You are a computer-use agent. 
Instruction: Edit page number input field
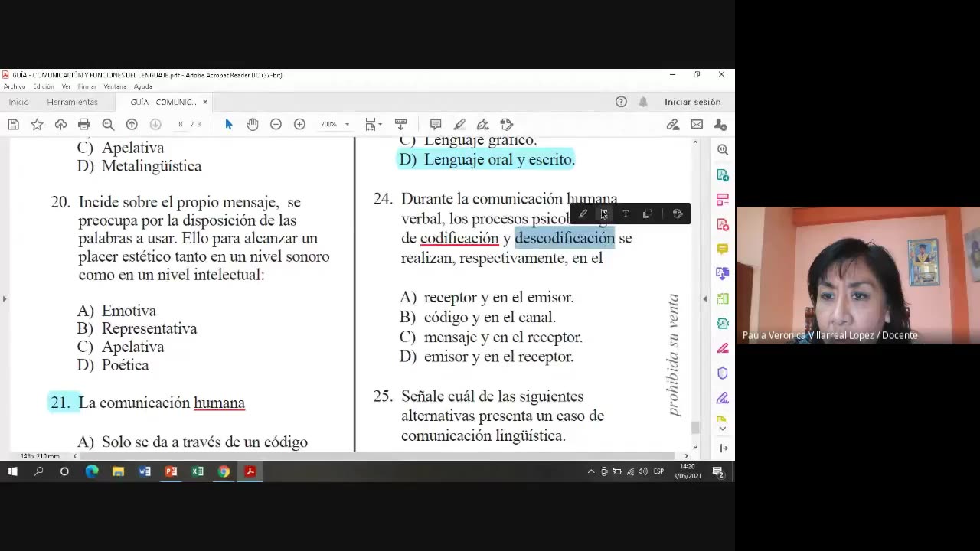click(181, 124)
